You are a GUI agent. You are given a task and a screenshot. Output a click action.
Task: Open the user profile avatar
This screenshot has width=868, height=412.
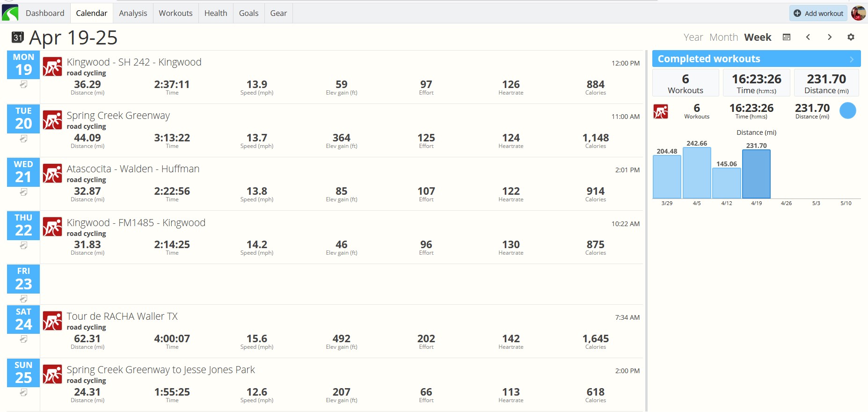(858, 13)
